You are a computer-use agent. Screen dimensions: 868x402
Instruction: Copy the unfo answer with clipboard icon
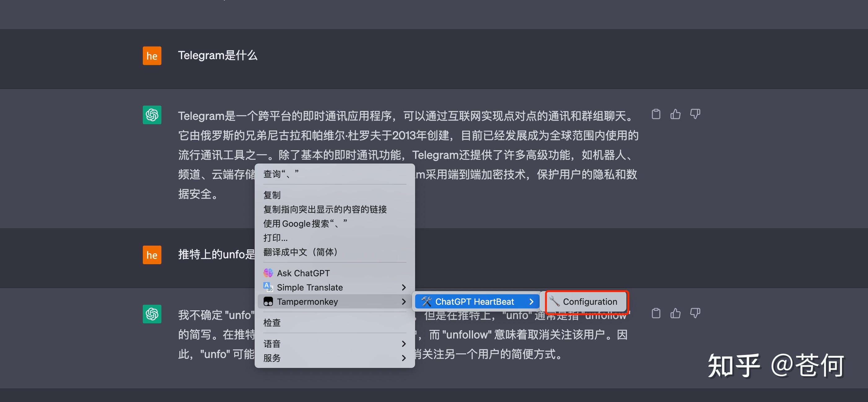[656, 313]
